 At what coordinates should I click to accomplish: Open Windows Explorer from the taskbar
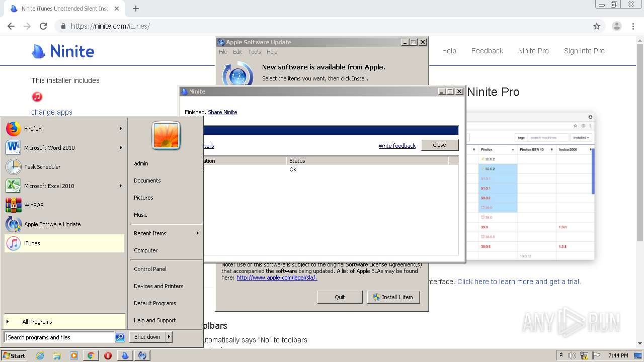57,355
